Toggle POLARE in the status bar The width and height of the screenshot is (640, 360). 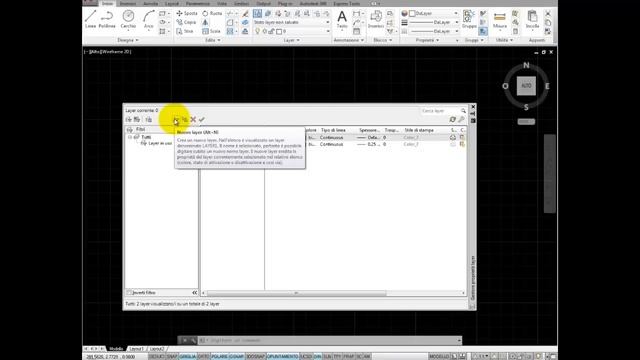tap(219, 357)
